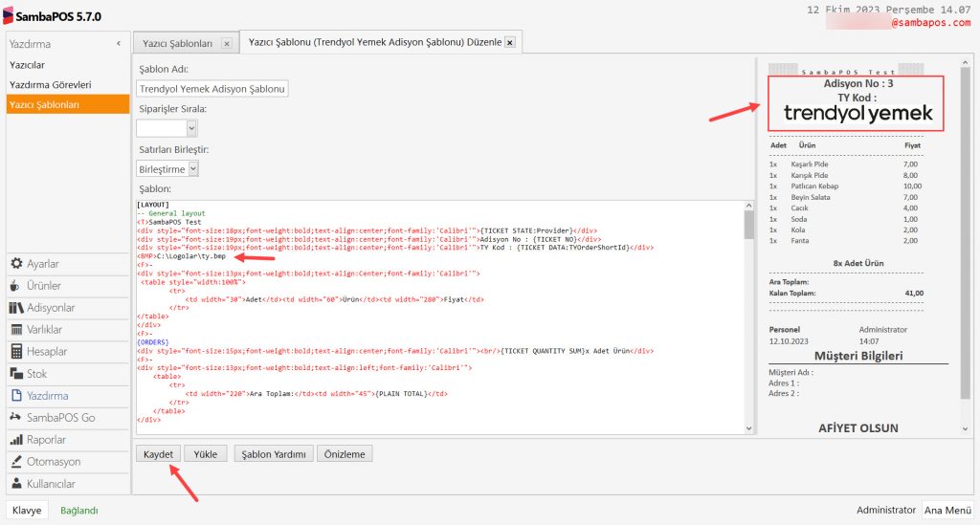
Task: Click the Otomasyon pencil icon
Action: pyautogui.click(x=16, y=462)
